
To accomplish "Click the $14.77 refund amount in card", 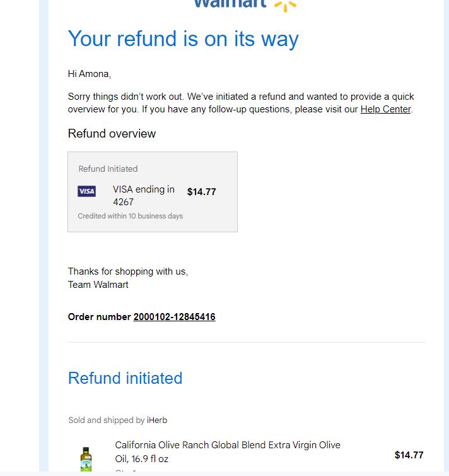I will [x=202, y=192].
